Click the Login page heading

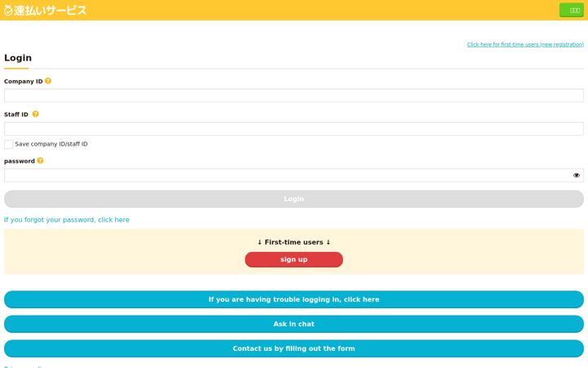(18, 58)
